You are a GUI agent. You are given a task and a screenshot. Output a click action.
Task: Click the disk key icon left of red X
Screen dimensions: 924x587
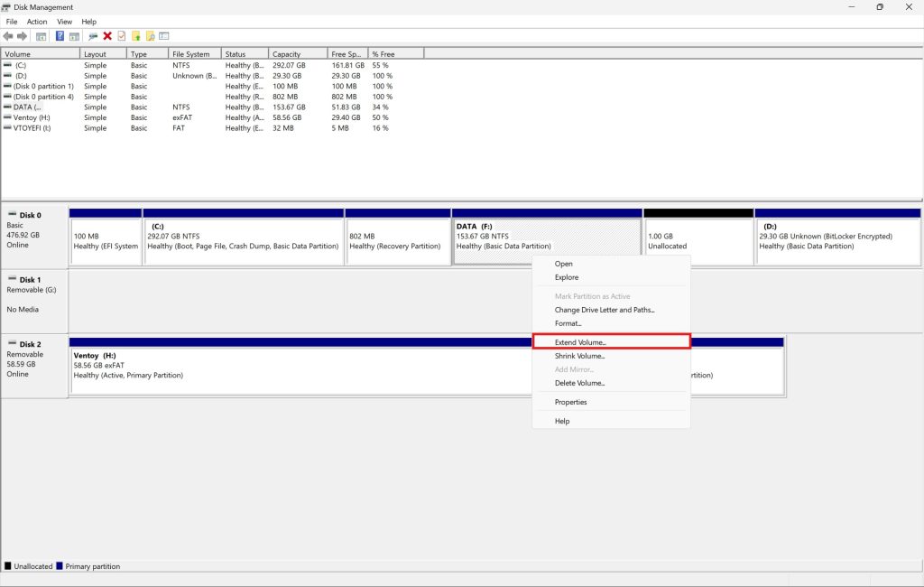pyautogui.click(x=93, y=37)
